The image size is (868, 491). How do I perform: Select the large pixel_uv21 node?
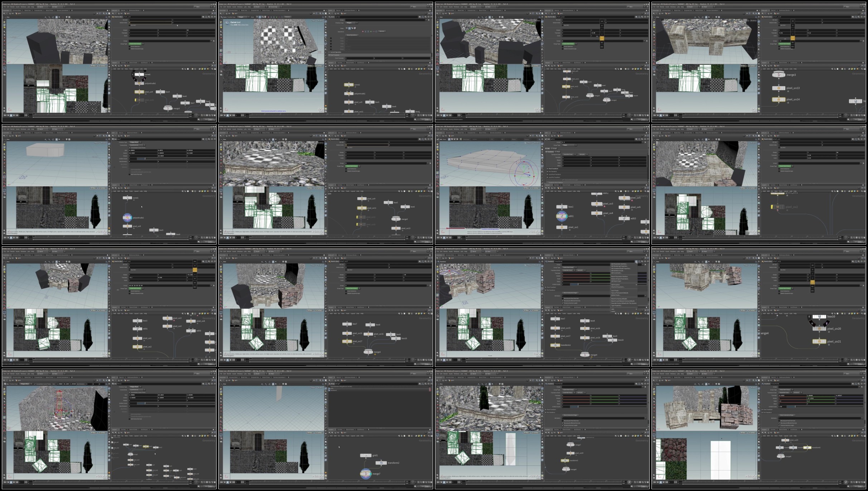pyautogui.click(x=819, y=342)
